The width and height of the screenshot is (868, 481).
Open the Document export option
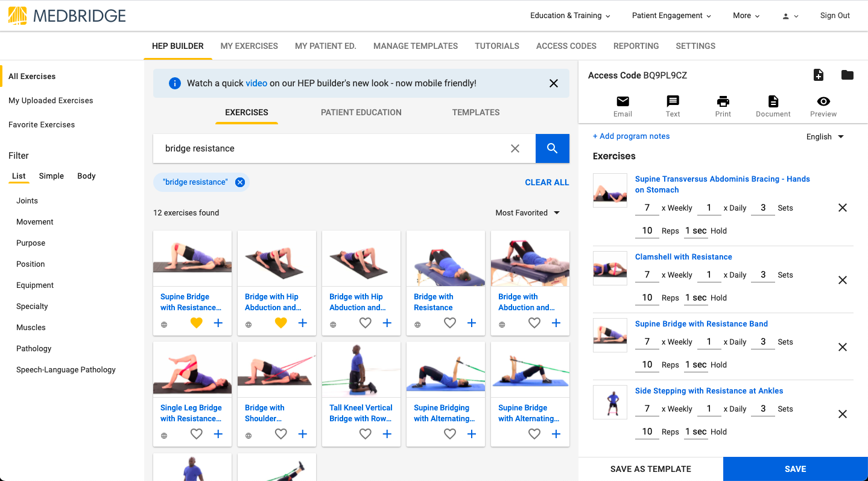[773, 106]
